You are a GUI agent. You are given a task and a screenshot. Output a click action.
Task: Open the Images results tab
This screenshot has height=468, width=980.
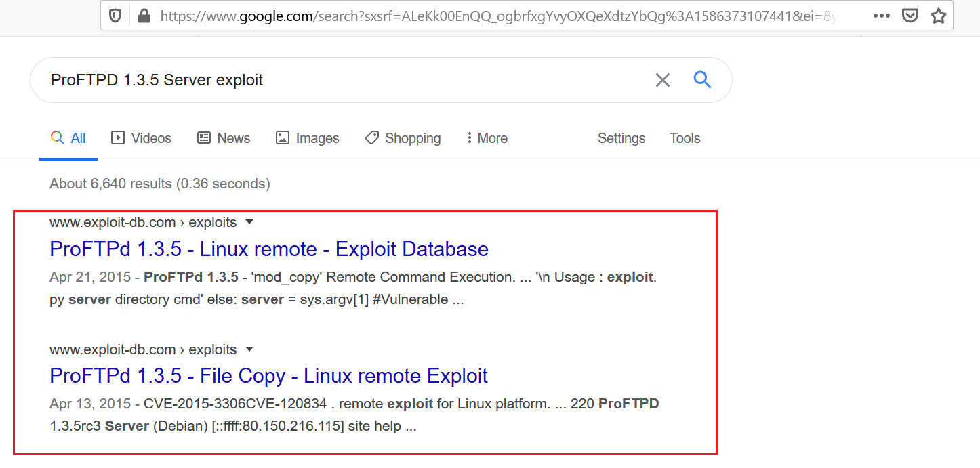pos(308,138)
